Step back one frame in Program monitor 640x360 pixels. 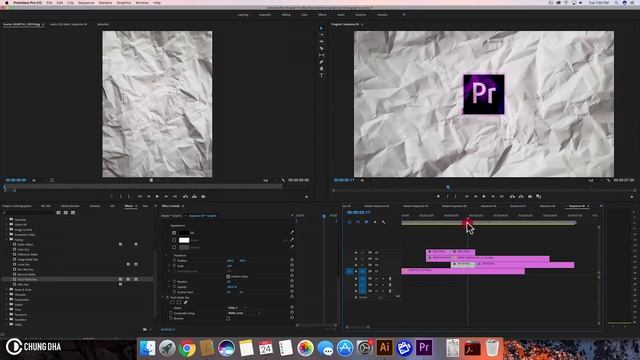[x=476, y=197]
